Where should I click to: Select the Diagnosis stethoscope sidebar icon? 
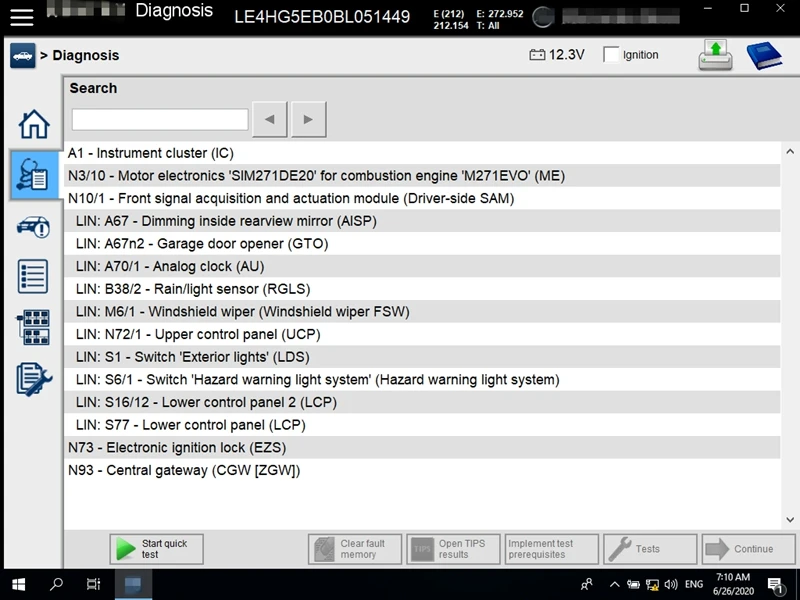(x=34, y=175)
